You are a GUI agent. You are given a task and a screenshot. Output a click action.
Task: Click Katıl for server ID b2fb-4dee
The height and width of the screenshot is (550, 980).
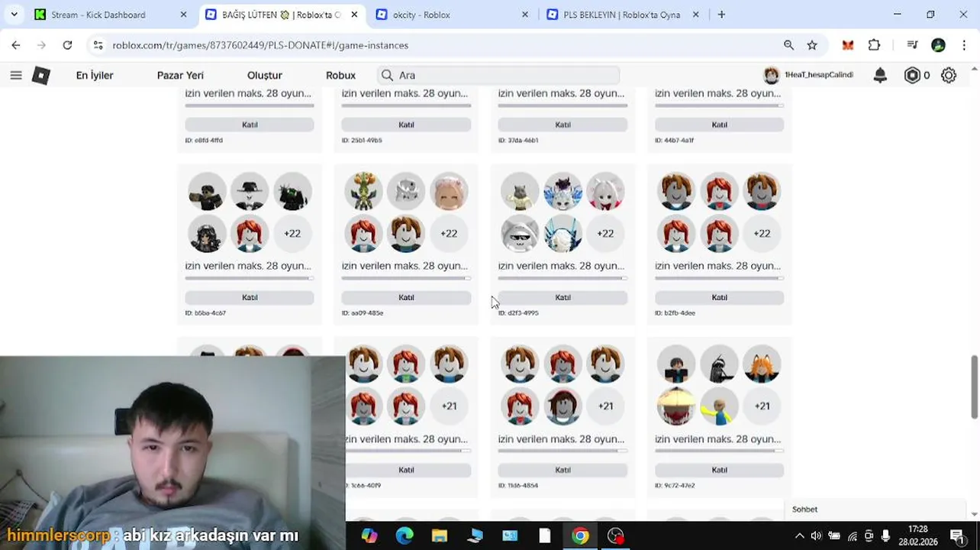coord(719,297)
